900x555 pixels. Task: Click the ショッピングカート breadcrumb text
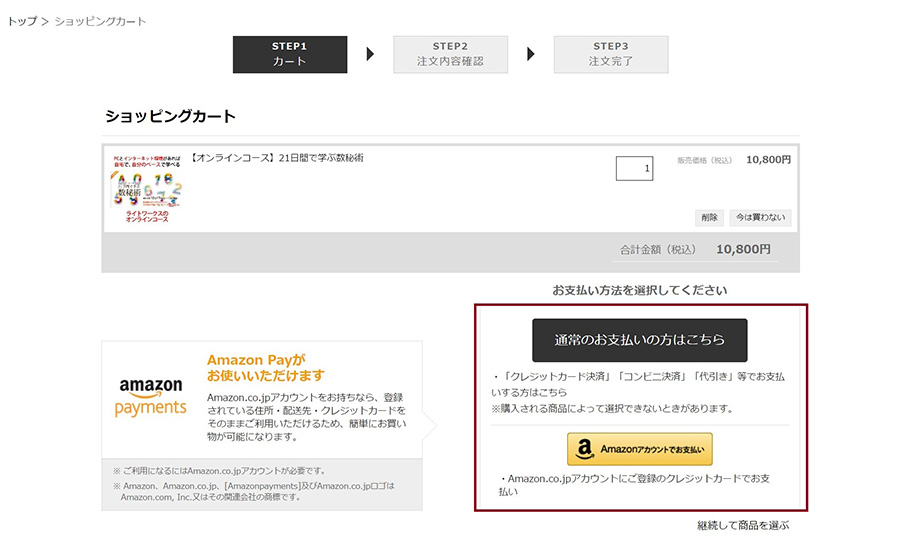click(x=100, y=21)
